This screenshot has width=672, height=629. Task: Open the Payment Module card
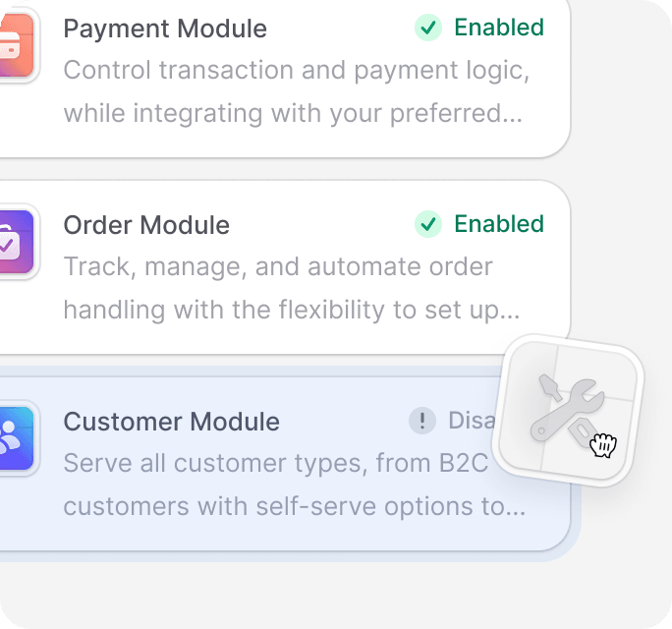[285, 78]
